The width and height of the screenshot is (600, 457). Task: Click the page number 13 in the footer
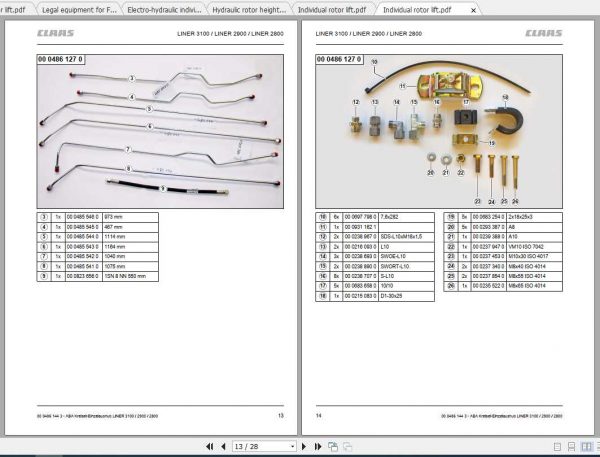click(281, 416)
